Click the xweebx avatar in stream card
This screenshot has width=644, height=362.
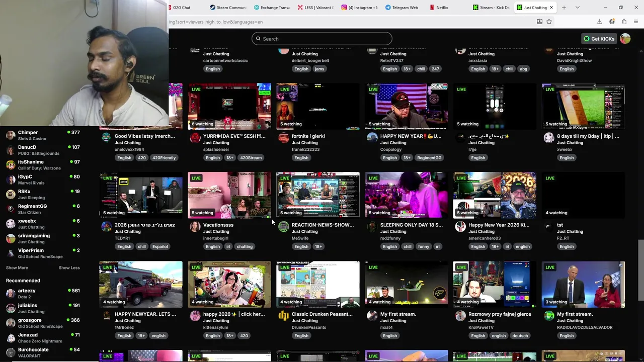549,138
